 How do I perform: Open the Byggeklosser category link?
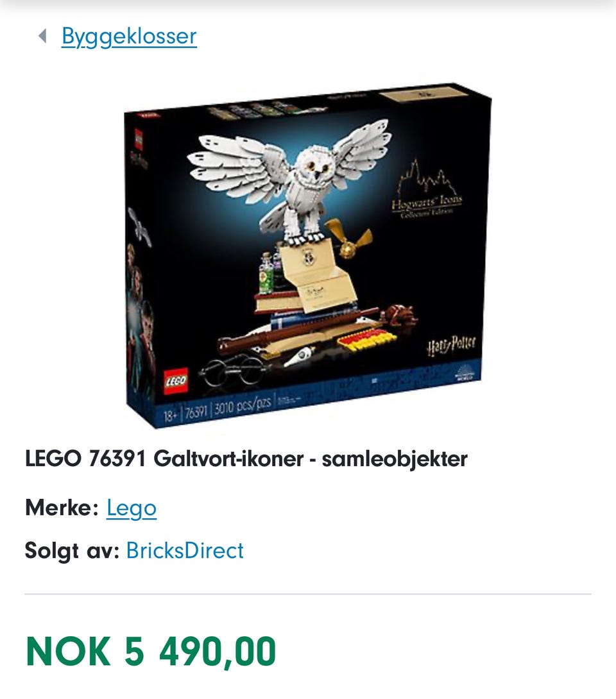(x=129, y=37)
